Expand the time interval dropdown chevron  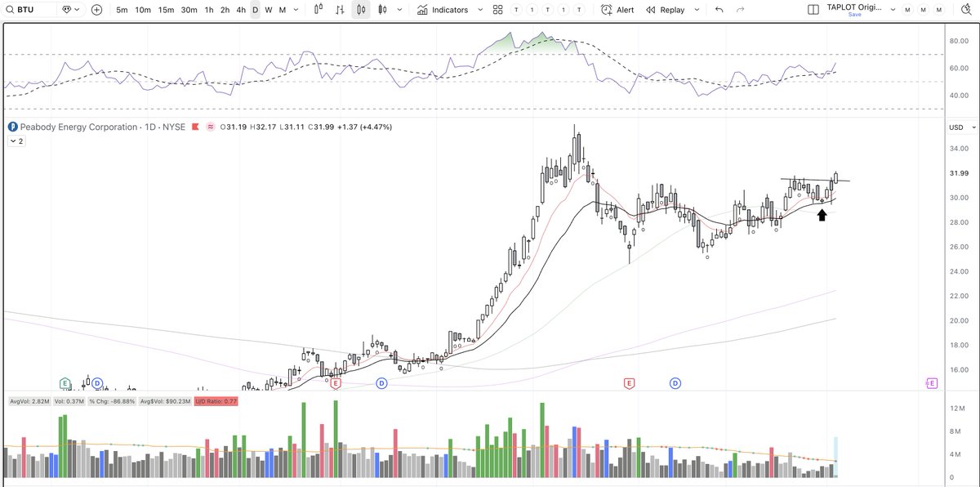point(295,10)
